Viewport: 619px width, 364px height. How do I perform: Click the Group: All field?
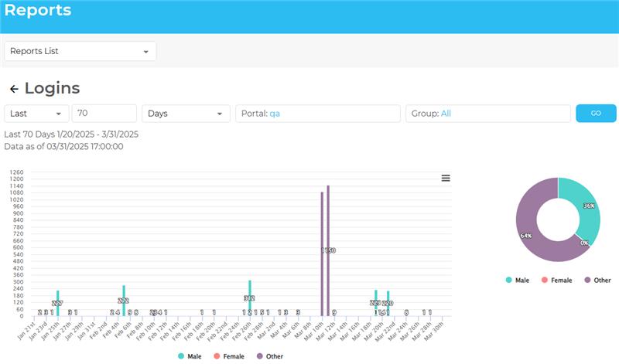tap(487, 114)
